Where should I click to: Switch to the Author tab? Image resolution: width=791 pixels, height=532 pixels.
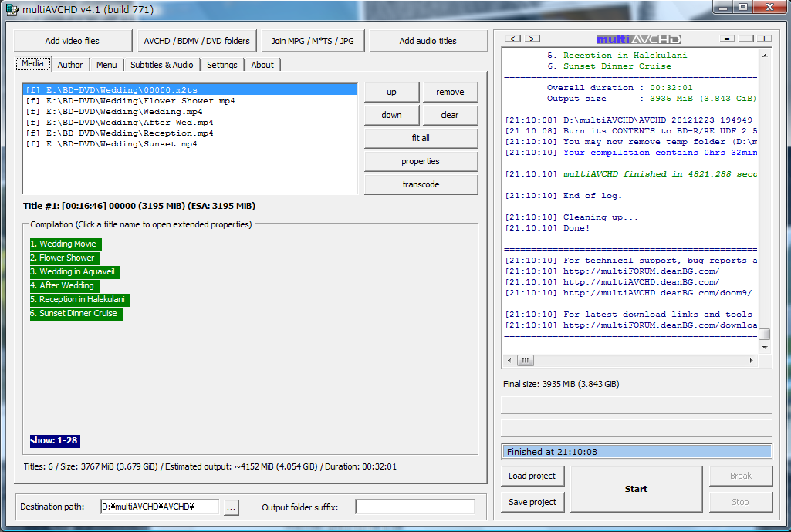(70, 65)
